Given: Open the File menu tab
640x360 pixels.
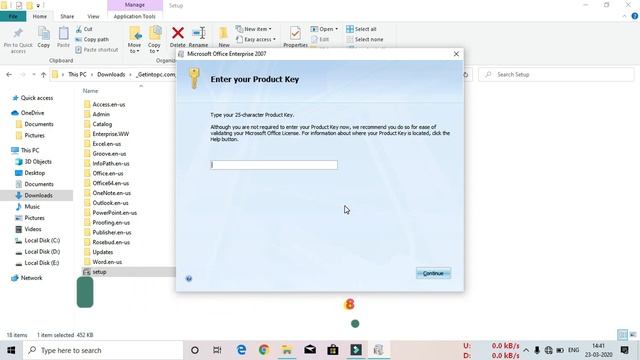Looking at the screenshot, I should click(13, 16).
